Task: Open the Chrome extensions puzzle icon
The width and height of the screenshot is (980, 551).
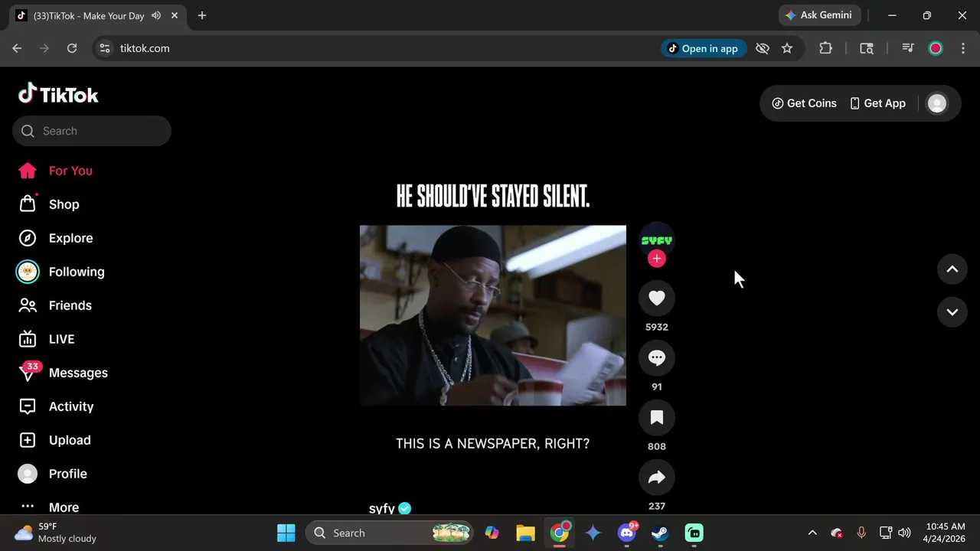Action: 825,48
